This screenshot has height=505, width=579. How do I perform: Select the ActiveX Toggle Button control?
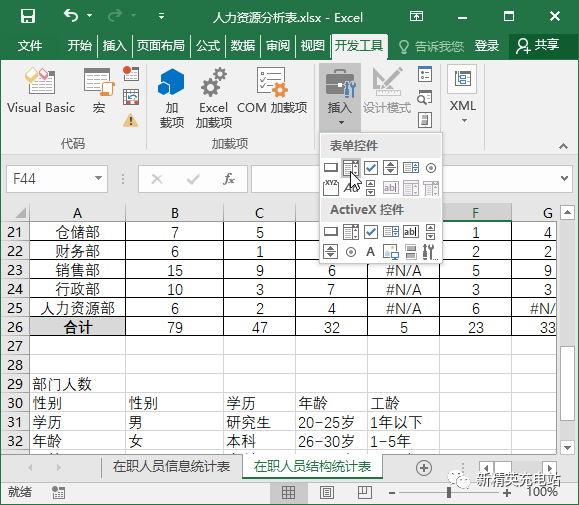411,252
